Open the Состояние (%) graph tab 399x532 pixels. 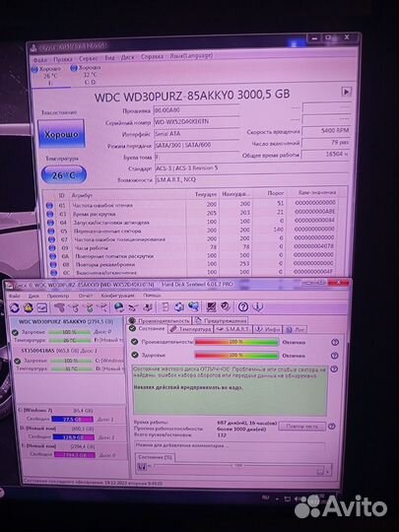click(155, 457)
